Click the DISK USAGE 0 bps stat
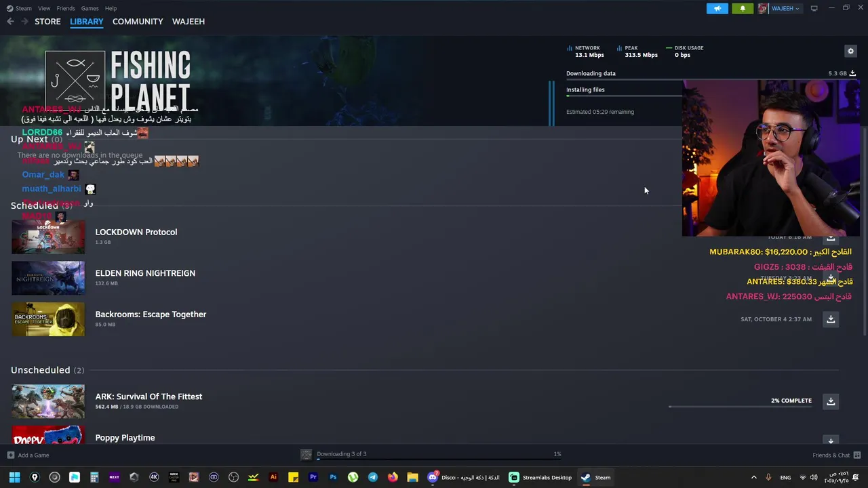868x488 pixels. tap(685, 52)
